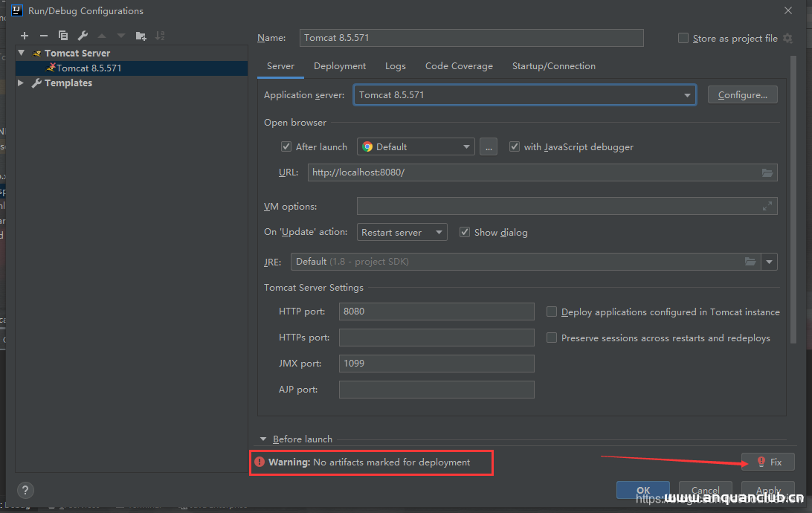Click the Copy Configuration icon

click(x=63, y=36)
